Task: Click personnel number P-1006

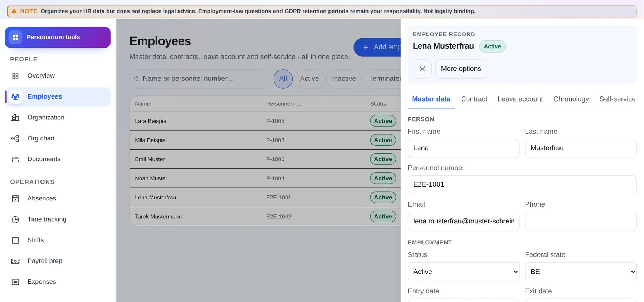Action: 275,159
